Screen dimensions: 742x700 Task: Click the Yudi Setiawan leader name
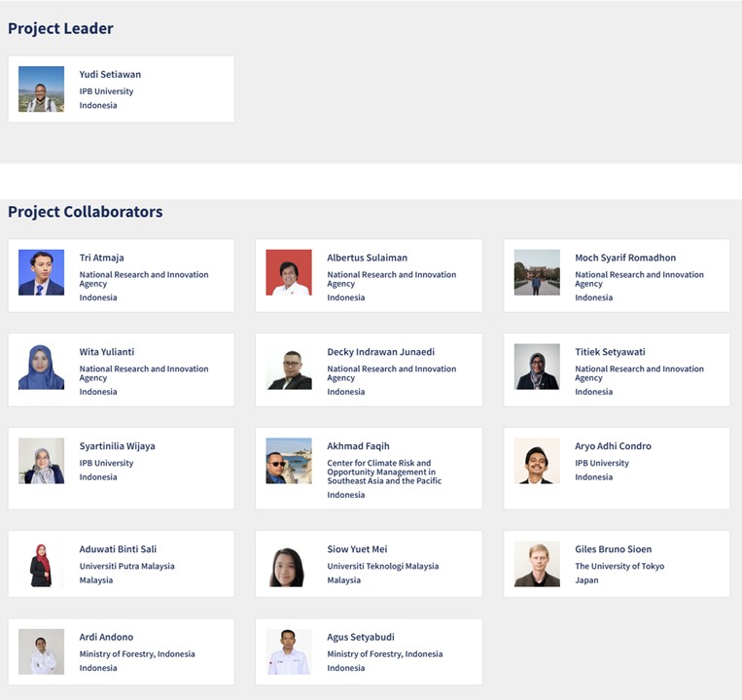(x=110, y=74)
